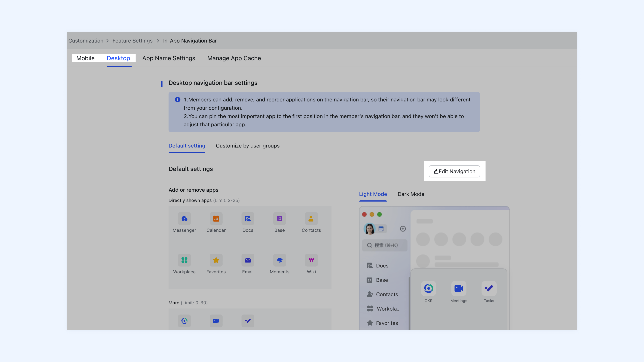This screenshot has height=362, width=644.
Task: Click the calendar icon beside the preview avatar
Action: pos(381,229)
